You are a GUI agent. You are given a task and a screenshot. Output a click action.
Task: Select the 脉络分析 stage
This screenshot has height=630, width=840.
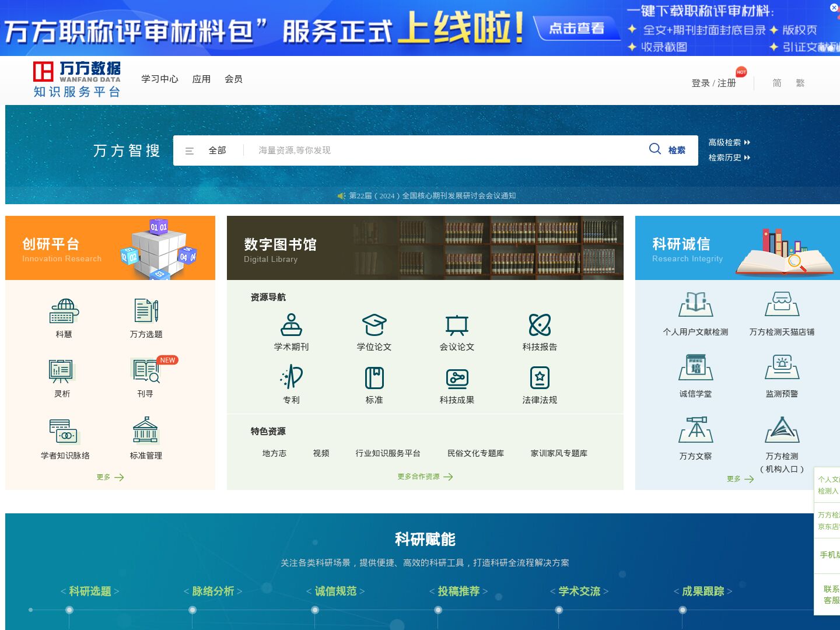pos(213,591)
